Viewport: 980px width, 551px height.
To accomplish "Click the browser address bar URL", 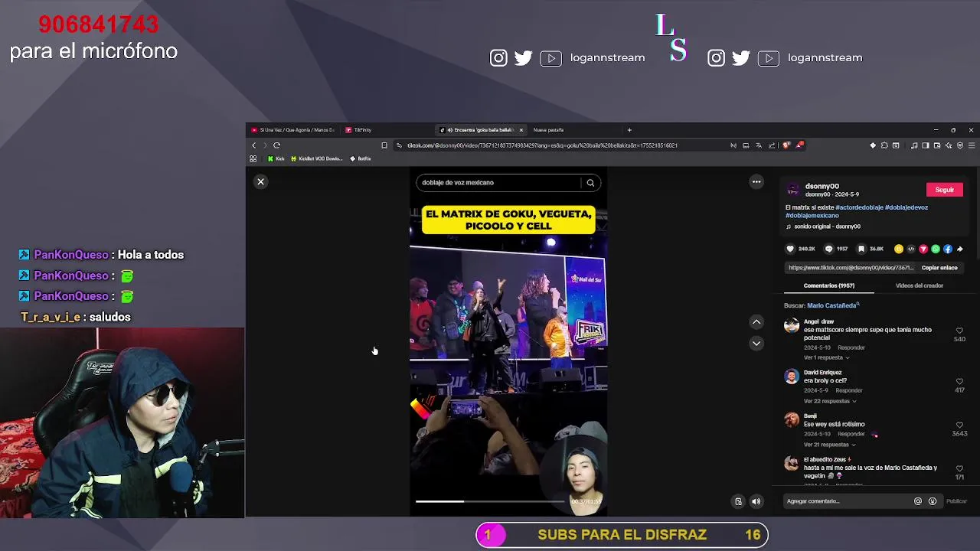I will [x=542, y=145].
